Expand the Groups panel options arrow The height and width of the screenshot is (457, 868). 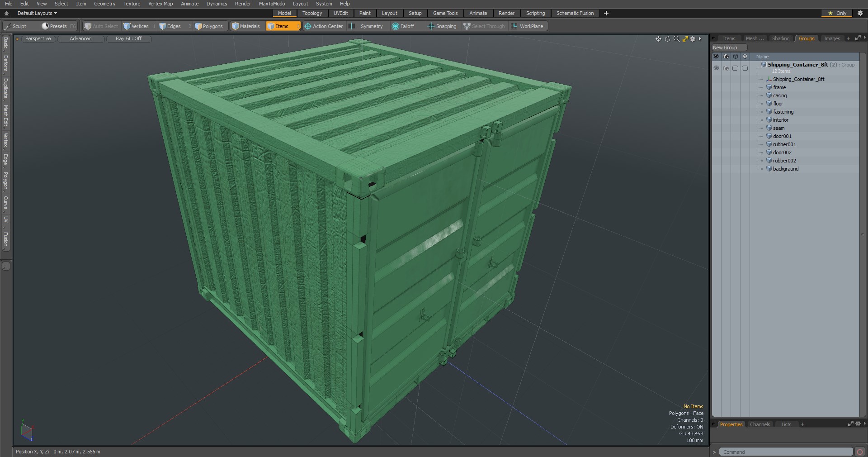pos(864,38)
